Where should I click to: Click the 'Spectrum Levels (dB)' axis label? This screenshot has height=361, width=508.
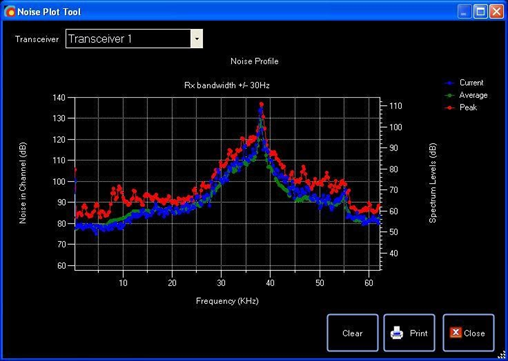432,183
